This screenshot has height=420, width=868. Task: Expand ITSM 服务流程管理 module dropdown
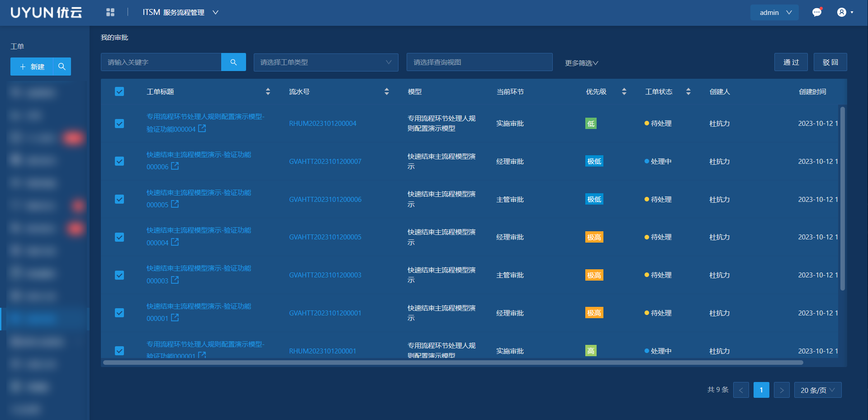(181, 12)
